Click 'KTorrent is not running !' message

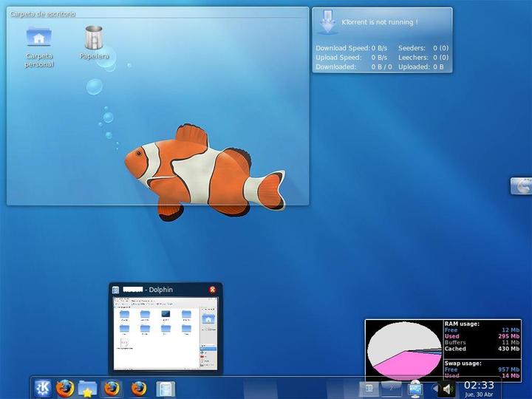point(380,22)
